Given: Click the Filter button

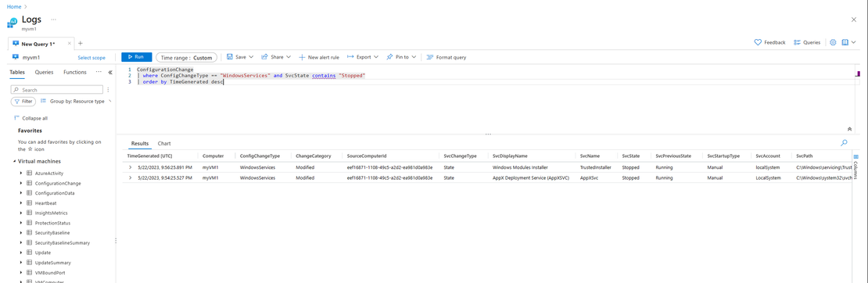Looking at the screenshot, I should click(x=23, y=102).
